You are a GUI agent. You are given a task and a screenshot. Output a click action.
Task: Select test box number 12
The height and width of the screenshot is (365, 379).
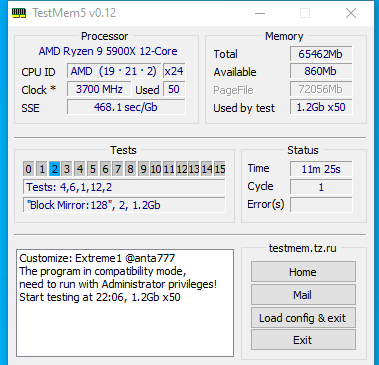click(x=181, y=169)
